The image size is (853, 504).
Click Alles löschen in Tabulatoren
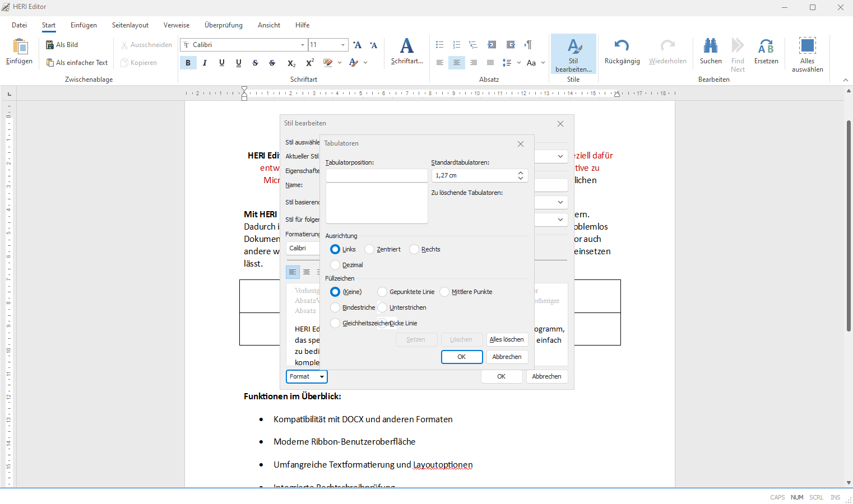coord(507,339)
